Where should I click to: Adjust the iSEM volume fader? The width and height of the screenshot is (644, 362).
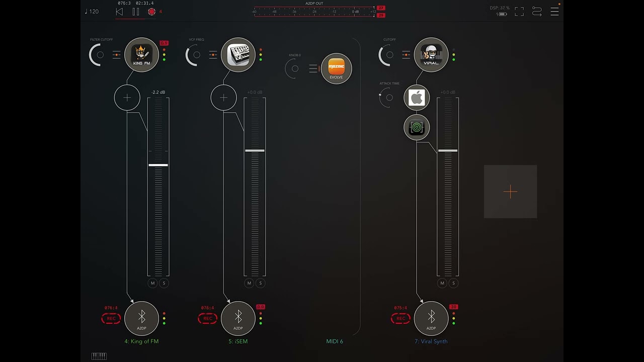(x=255, y=150)
